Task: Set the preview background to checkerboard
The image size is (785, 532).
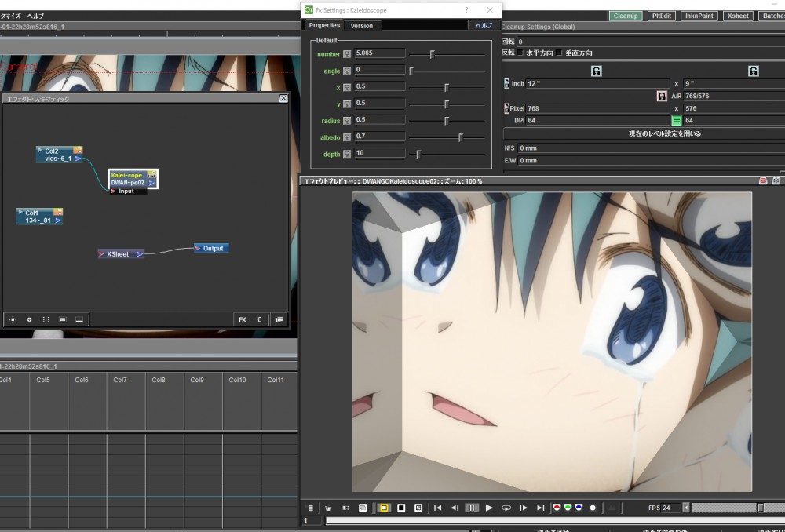Action: tap(418, 508)
